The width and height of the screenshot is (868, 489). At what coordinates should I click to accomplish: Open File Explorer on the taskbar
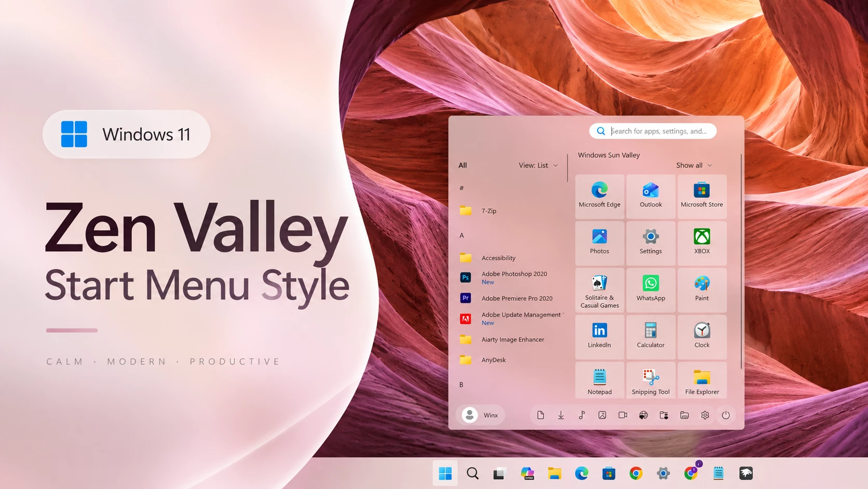[554, 473]
